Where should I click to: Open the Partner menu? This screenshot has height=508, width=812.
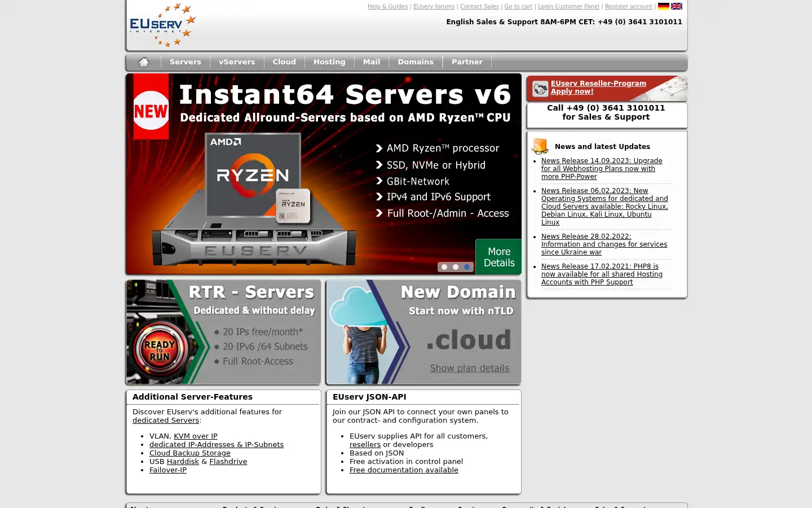(x=467, y=62)
